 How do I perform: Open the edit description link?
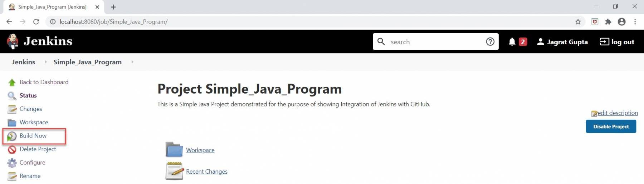tap(618, 113)
